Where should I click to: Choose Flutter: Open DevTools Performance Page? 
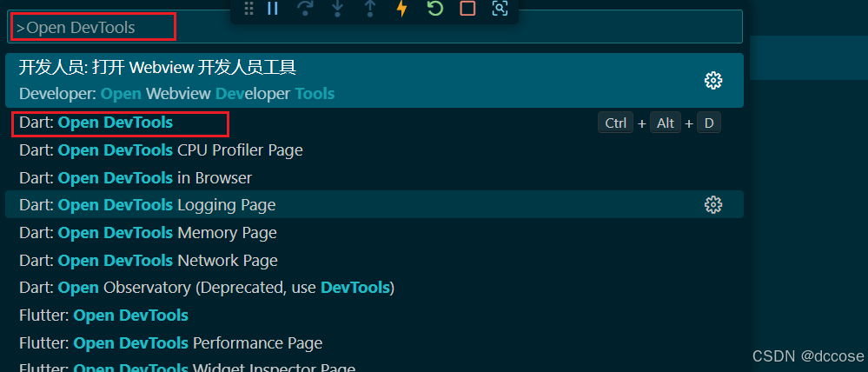pos(374,343)
